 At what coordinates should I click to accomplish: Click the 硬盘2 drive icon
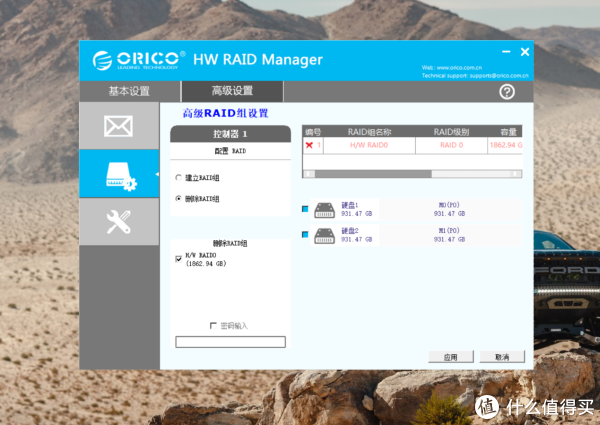tap(325, 235)
